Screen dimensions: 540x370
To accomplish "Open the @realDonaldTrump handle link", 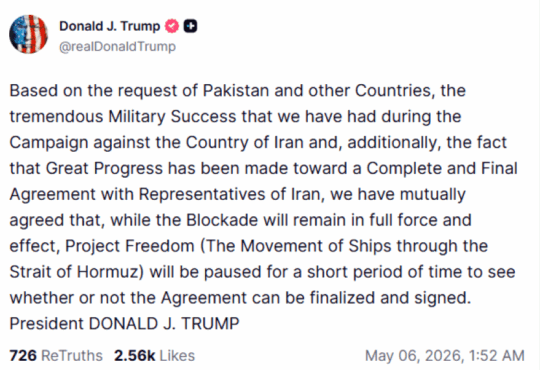I will [117, 47].
